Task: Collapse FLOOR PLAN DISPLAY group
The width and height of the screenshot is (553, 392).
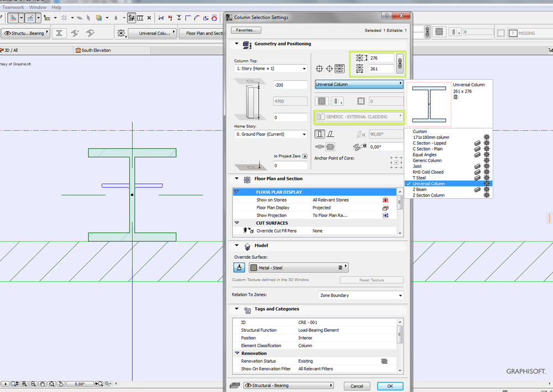Action: point(237,192)
